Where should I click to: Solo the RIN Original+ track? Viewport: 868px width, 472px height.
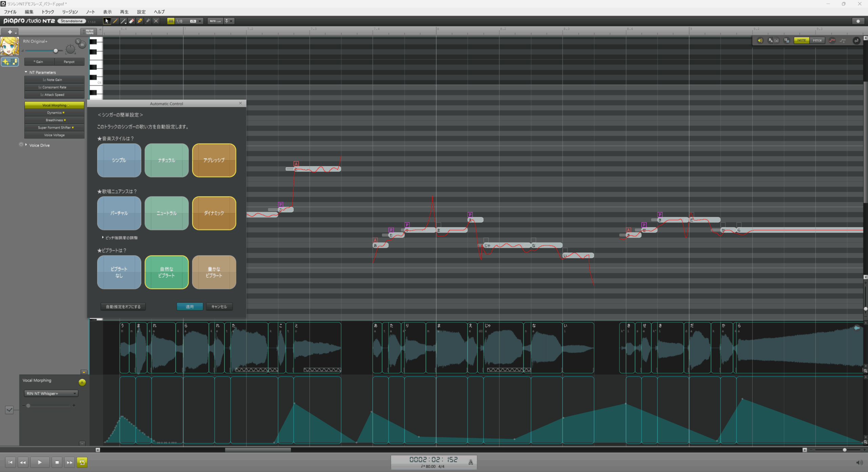(x=78, y=41)
